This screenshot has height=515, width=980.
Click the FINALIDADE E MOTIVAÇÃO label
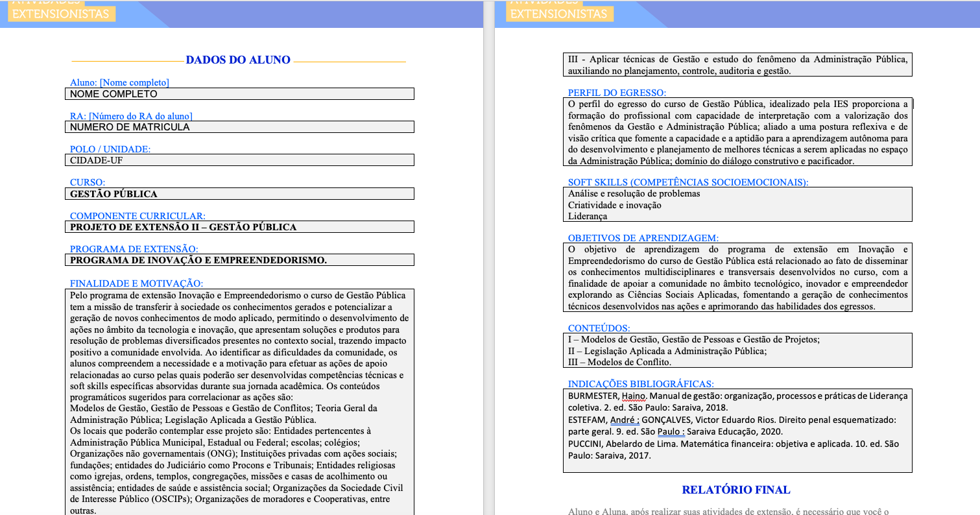(136, 283)
